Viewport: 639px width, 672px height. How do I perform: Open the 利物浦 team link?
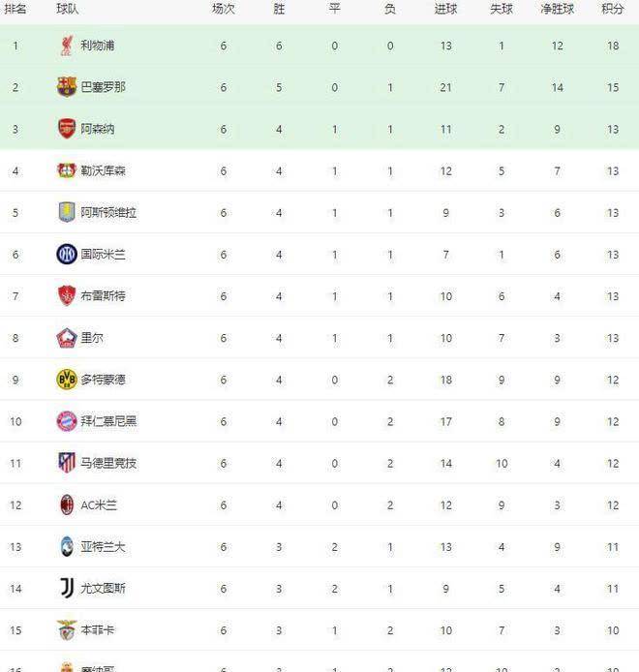(97, 46)
